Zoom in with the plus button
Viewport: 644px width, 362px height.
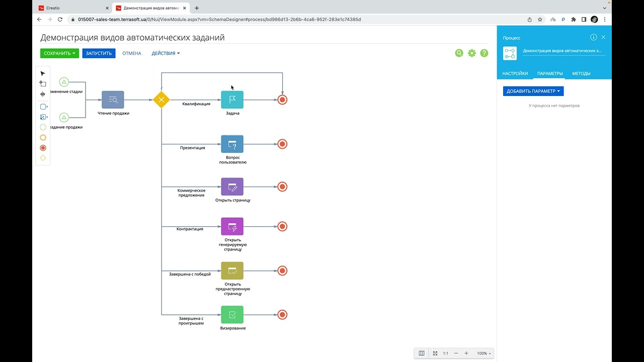(x=466, y=353)
